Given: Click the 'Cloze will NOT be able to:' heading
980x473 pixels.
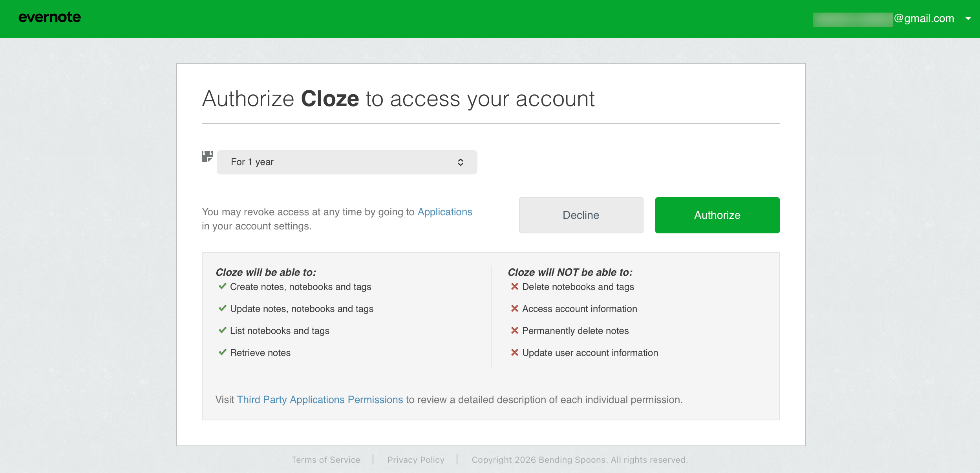Looking at the screenshot, I should point(570,272).
